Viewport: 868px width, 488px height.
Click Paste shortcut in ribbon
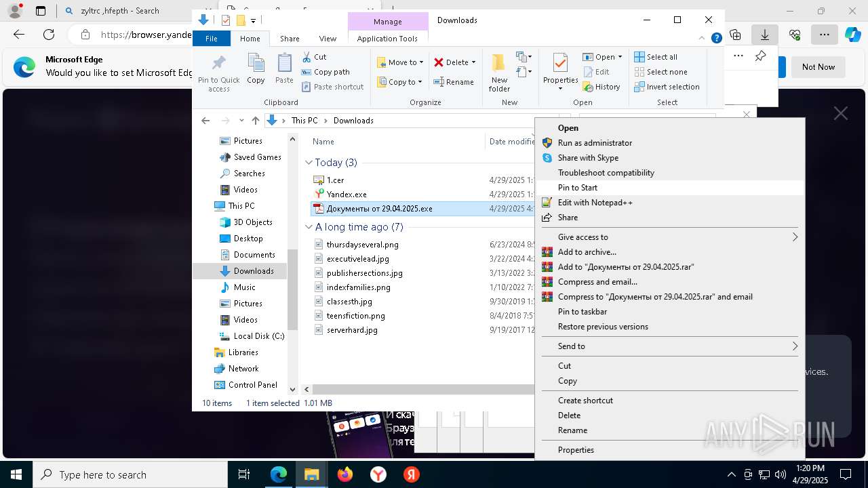(x=333, y=87)
